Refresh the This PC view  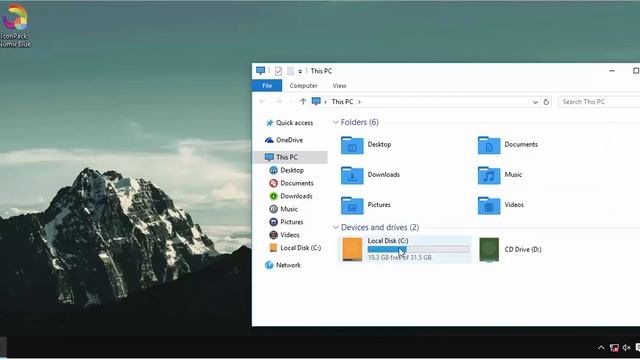(x=546, y=102)
